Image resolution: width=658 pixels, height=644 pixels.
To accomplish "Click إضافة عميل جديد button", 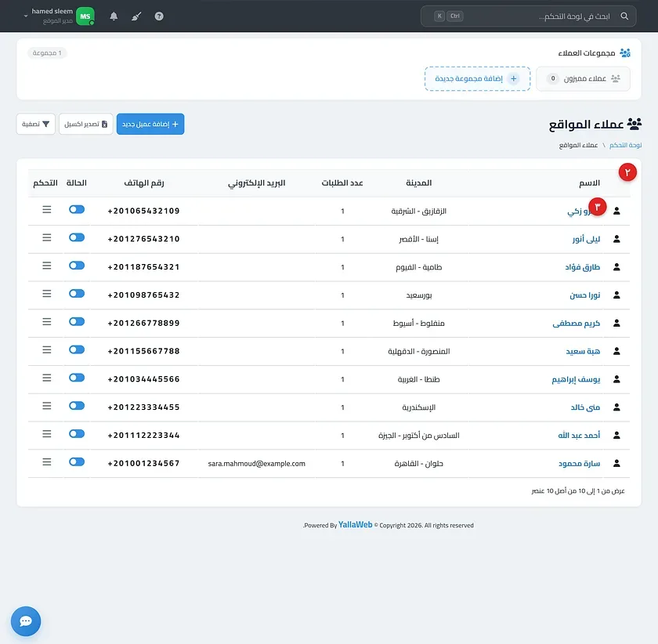I will pos(150,125).
